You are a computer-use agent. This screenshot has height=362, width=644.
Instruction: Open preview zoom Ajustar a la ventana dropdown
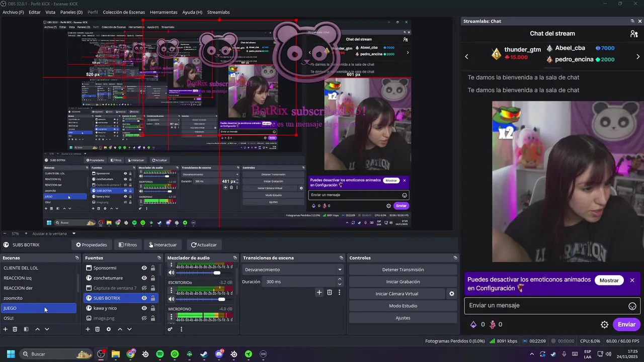coord(73,233)
